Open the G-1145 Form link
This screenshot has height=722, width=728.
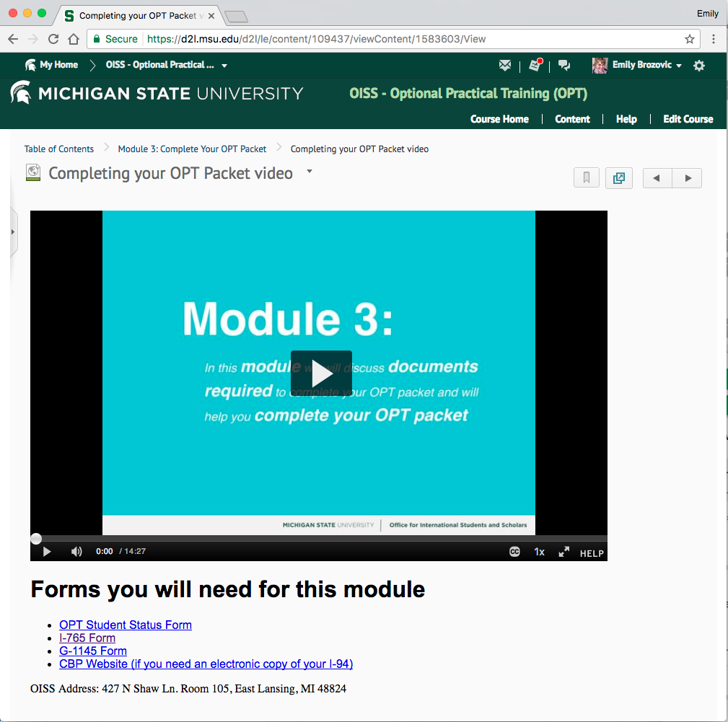(93, 651)
